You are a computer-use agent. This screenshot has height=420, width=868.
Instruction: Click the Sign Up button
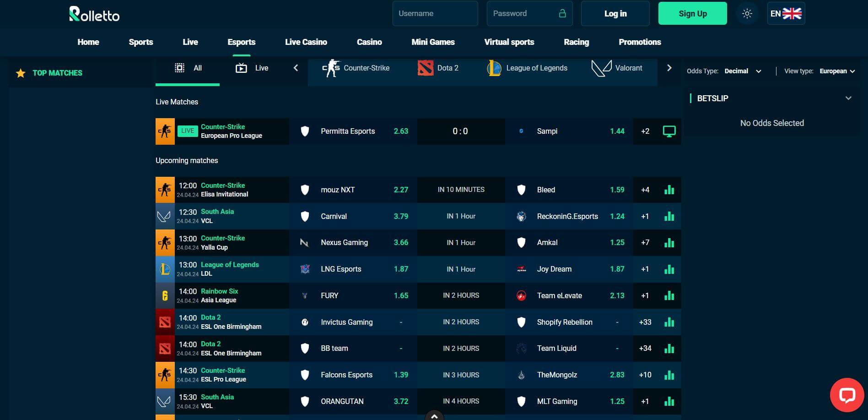click(692, 13)
